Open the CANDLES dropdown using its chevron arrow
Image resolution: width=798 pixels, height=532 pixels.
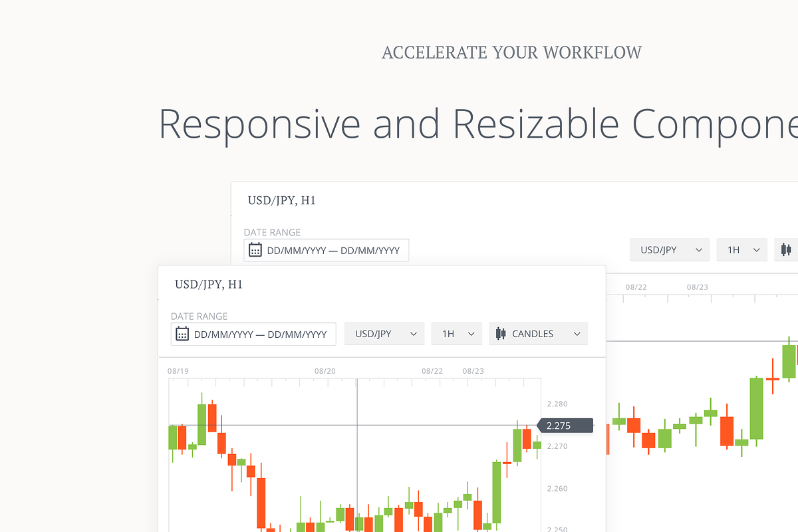coord(577,334)
